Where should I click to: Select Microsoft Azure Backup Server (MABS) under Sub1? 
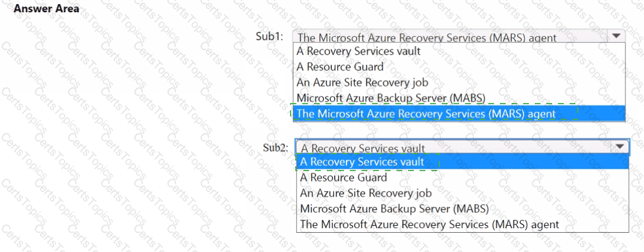(x=391, y=98)
